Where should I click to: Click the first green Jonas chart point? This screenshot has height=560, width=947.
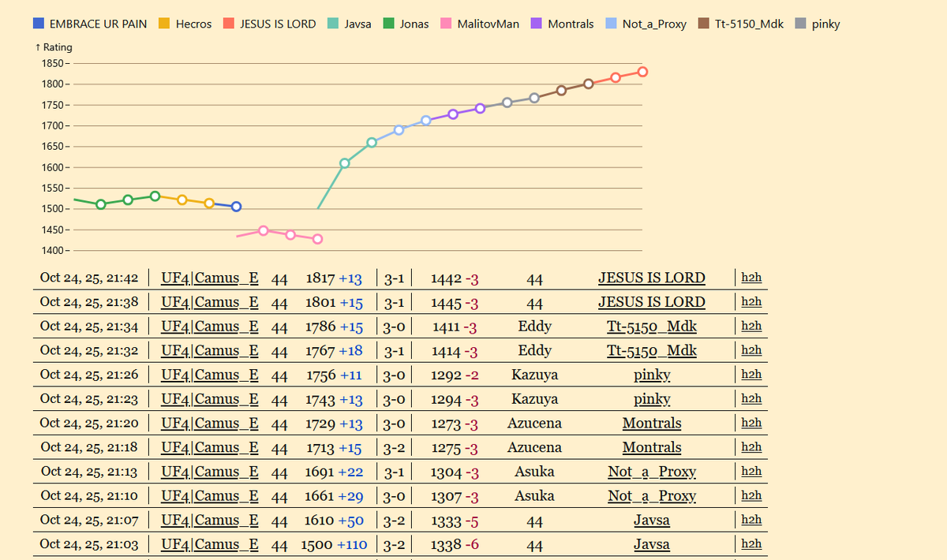click(x=101, y=204)
